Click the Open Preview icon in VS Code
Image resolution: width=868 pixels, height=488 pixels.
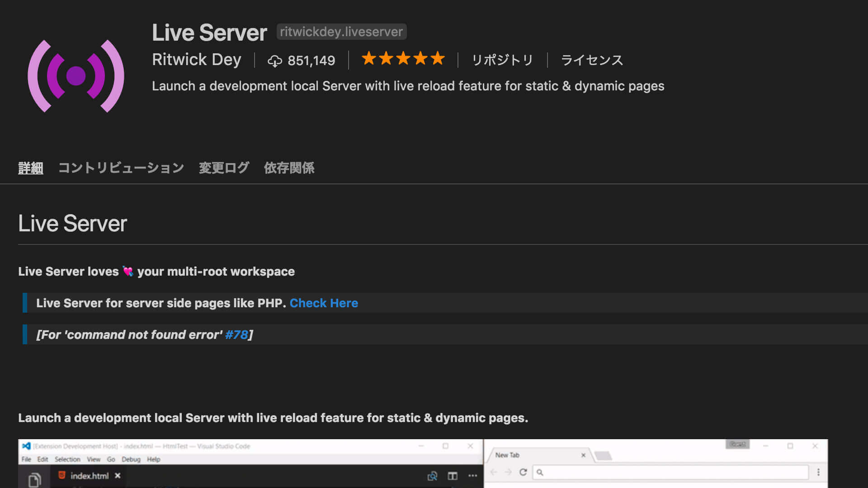(x=433, y=476)
